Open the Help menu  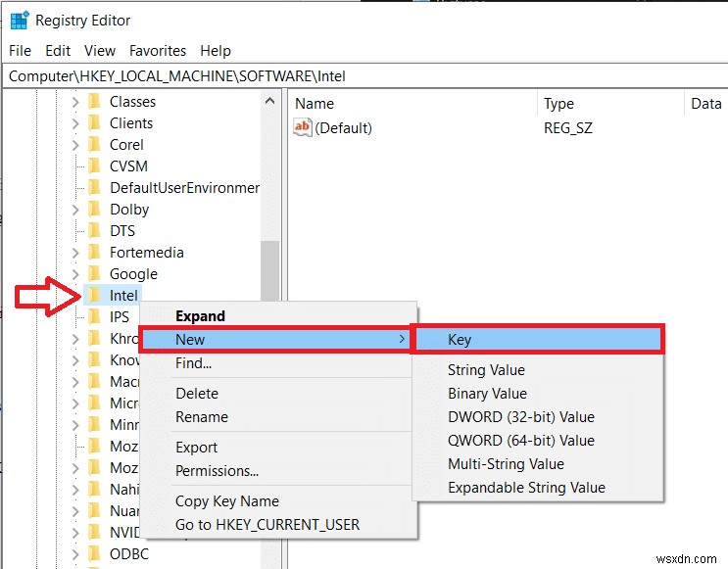click(x=216, y=51)
